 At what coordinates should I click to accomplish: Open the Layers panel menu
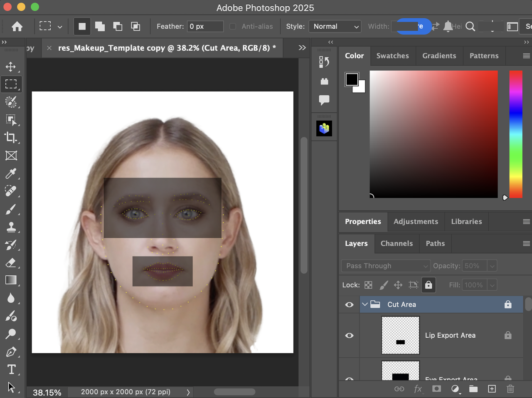(x=526, y=244)
